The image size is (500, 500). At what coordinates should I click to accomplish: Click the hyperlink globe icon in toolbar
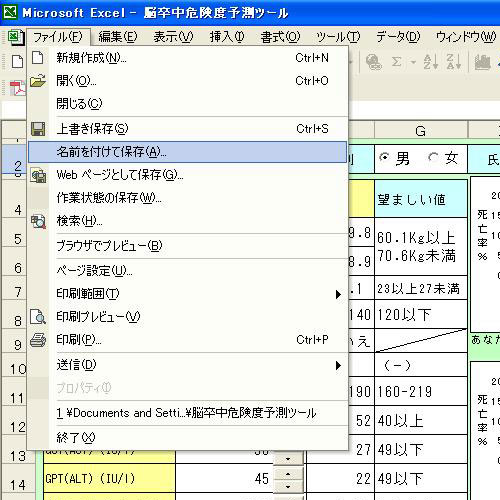point(373,62)
